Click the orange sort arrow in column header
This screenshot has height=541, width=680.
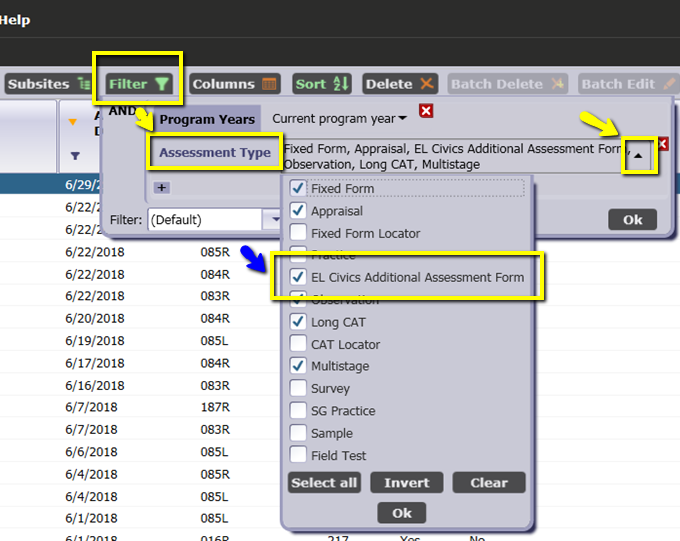point(72,122)
